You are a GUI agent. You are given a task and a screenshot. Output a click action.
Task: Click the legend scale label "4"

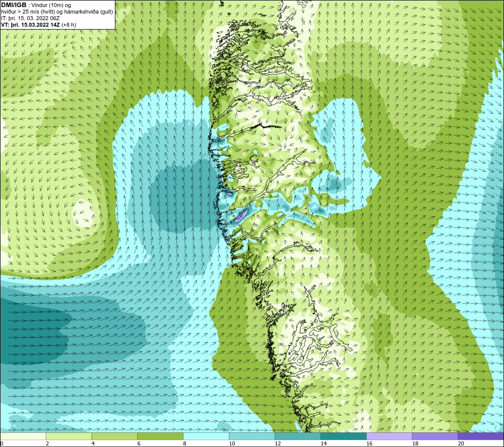pos(93,444)
